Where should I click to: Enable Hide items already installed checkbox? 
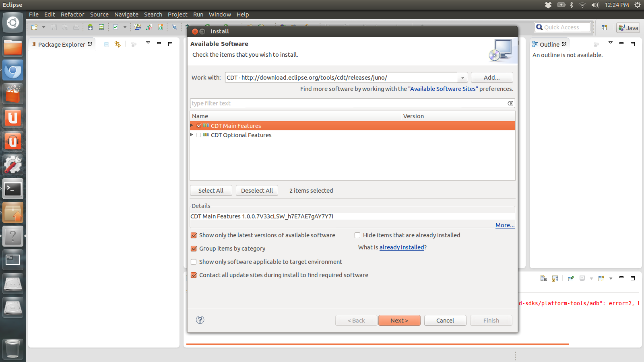pos(357,235)
